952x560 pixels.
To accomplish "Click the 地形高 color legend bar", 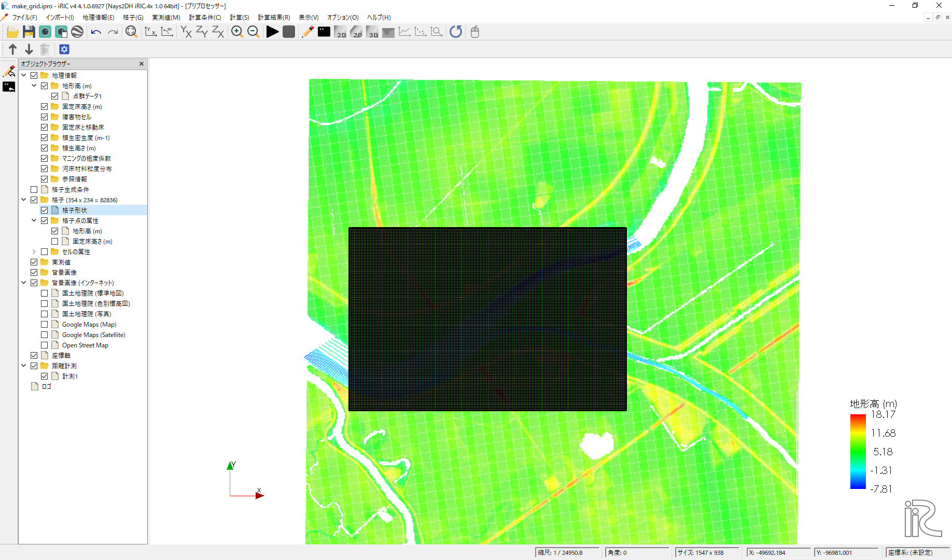I will 858,452.
